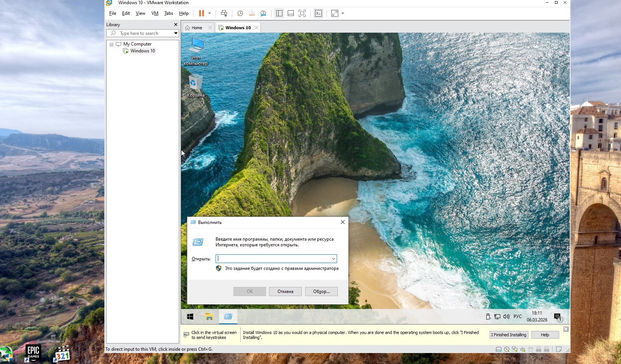This screenshot has height=364, width=621.
Task: Click the Обзор... button
Action: [x=321, y=292]
